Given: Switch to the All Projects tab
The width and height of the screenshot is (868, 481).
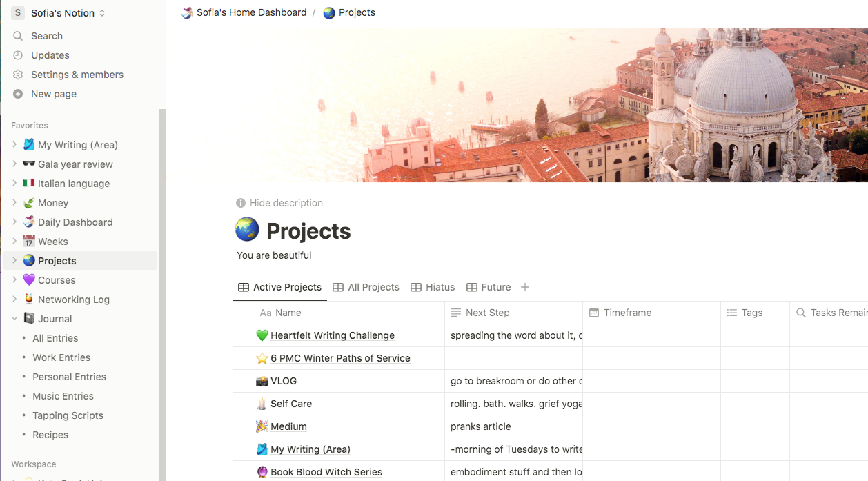Looking at the screenshot, I should [366, 287].
